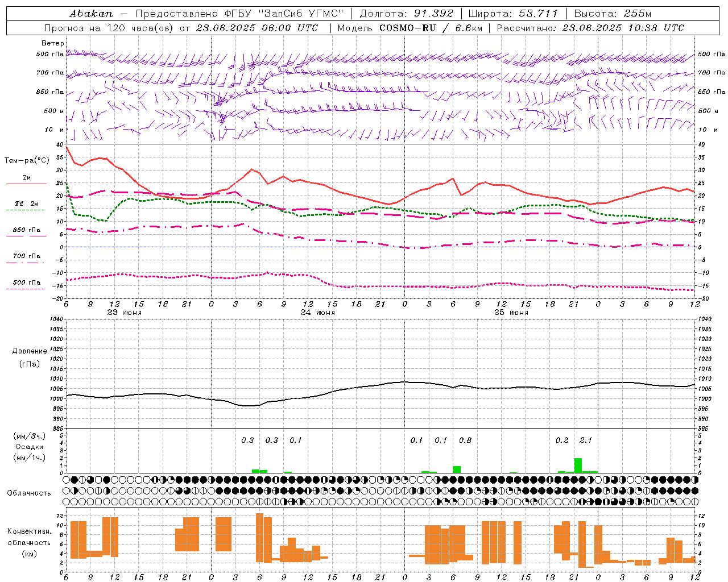This screenshot has height=582, width=728.
Task: Click the 1040 tick on right pressure axis
Action: point(704,319)
